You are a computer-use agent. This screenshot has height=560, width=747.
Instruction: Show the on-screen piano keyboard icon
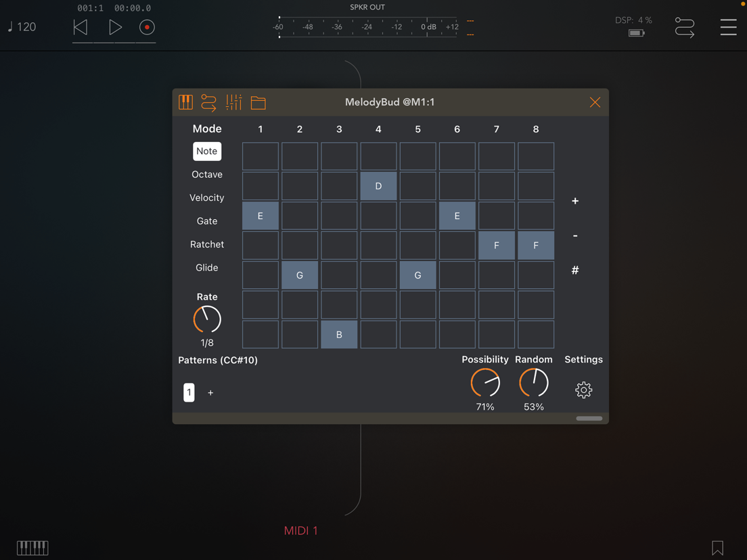click(x=32, y=548)
